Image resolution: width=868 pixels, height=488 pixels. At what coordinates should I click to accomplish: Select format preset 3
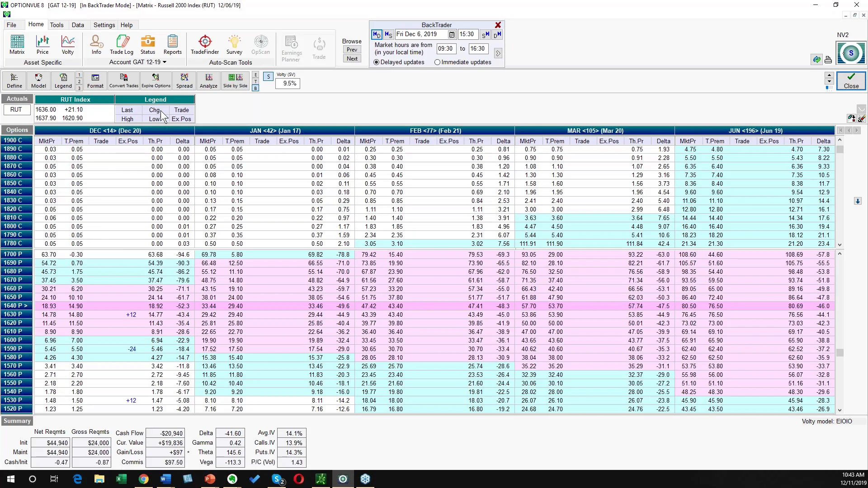(x=79, y=88)
